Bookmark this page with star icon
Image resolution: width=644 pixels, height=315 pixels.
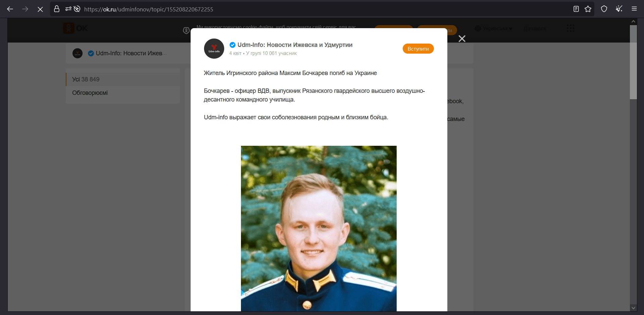588,9
